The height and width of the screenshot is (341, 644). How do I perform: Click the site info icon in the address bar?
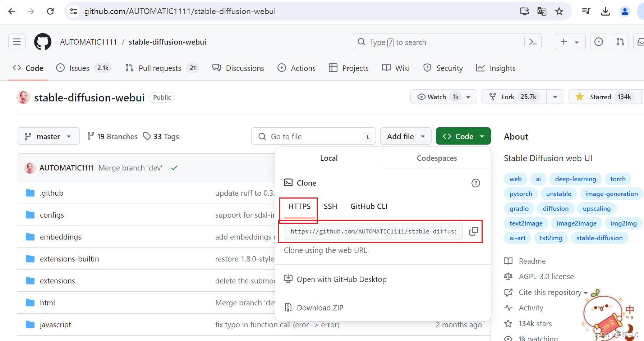pos(74,11)
